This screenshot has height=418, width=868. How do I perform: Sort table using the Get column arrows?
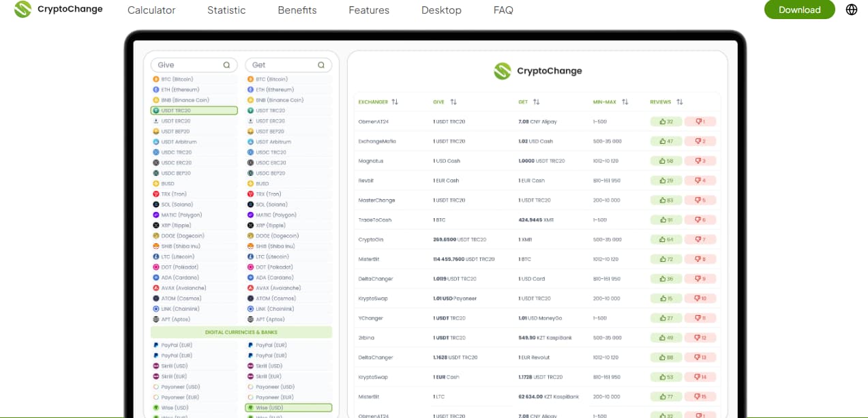537,102
